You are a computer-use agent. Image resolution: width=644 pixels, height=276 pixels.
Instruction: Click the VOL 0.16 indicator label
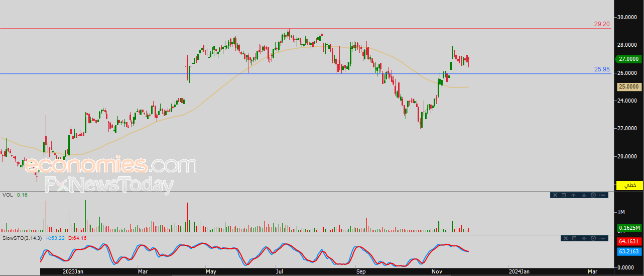pyautogui.click(x=15, y=195)
